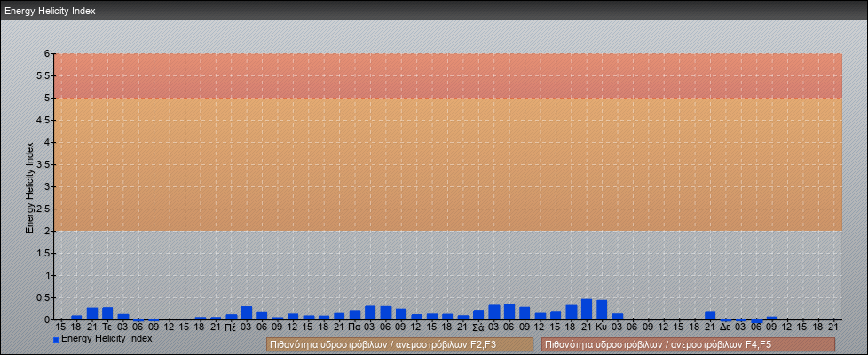The height and width of the screenshot is (355, 868).
Task: Click the bar above the Σά label
Action: pyautogui.click(x=478, y=314)
